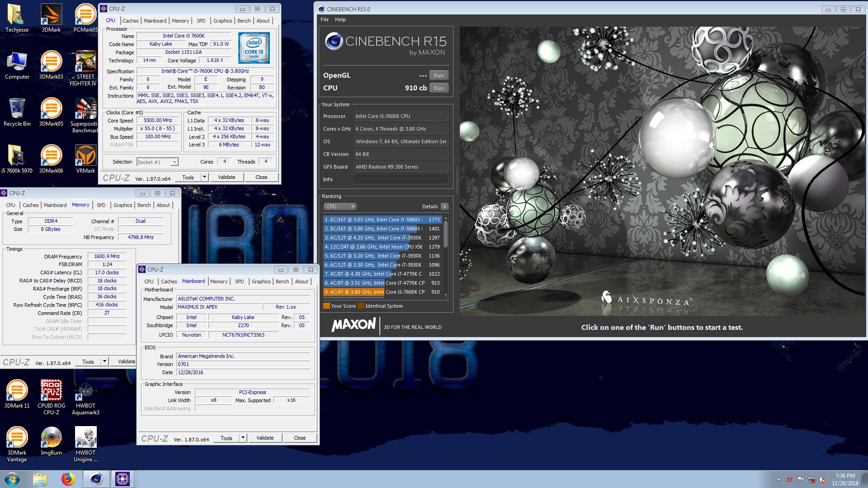This screenshot has height=488, width=868.
Task: Open the Cinebench File menu
Action: click(325, 19)
